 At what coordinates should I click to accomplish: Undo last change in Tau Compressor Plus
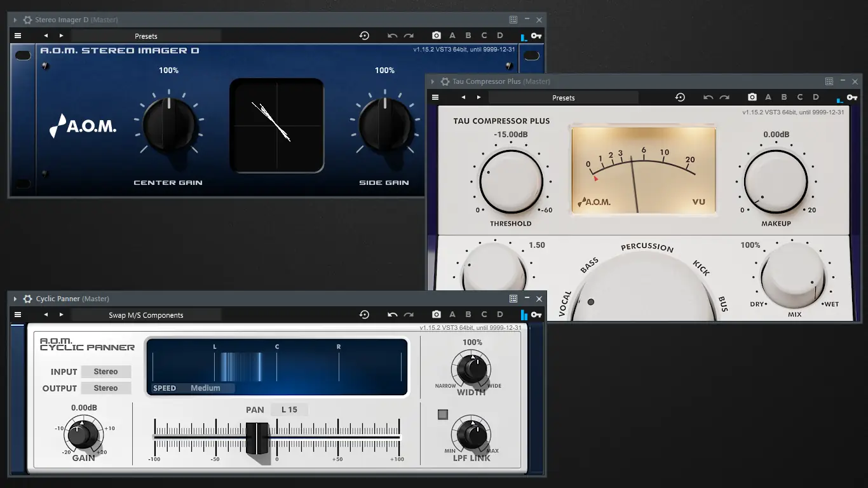pos(708,97)
